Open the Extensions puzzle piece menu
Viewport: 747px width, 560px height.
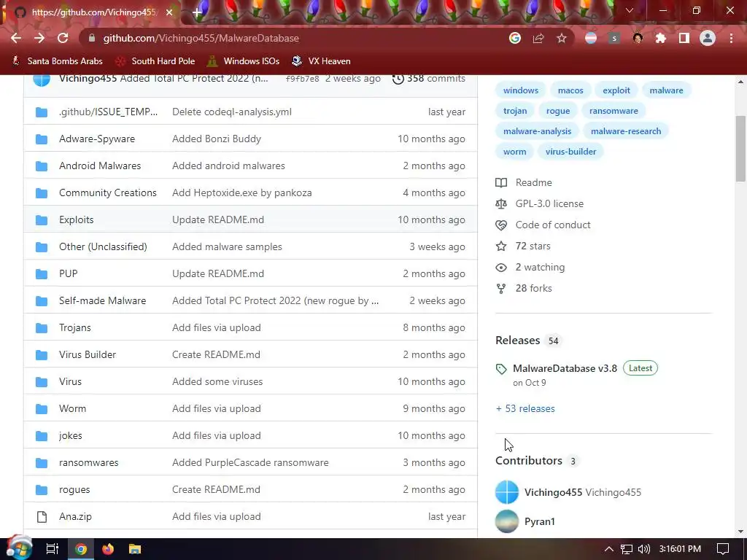661,38
